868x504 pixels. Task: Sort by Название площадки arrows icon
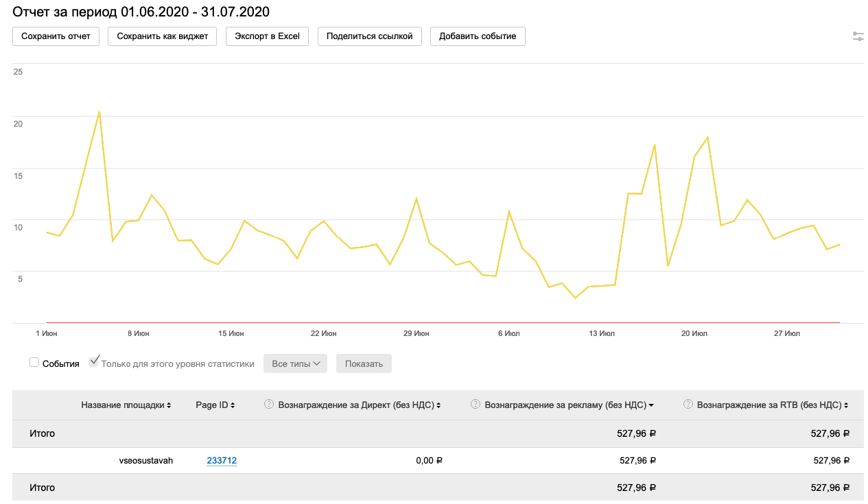point(169,405)
